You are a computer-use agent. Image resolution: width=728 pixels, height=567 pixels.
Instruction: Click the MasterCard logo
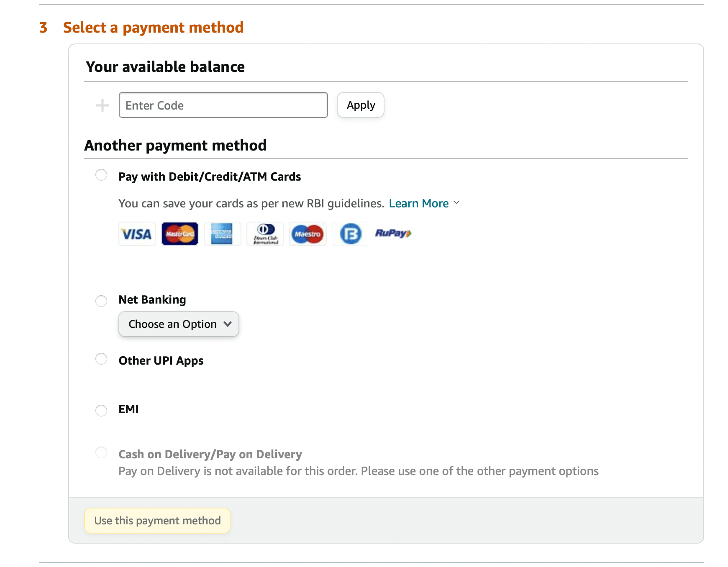(x=180, y=234)
